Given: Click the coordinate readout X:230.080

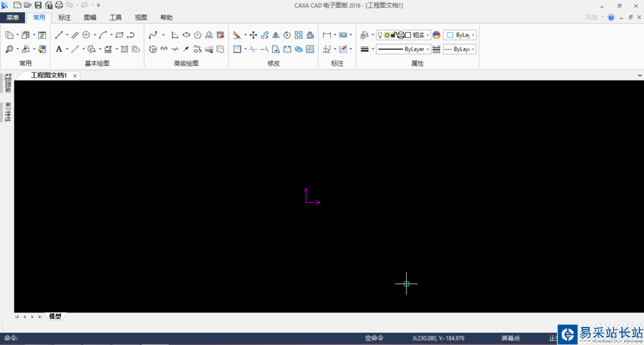Looking at the screenshot, I should click(x=438, y=339).
